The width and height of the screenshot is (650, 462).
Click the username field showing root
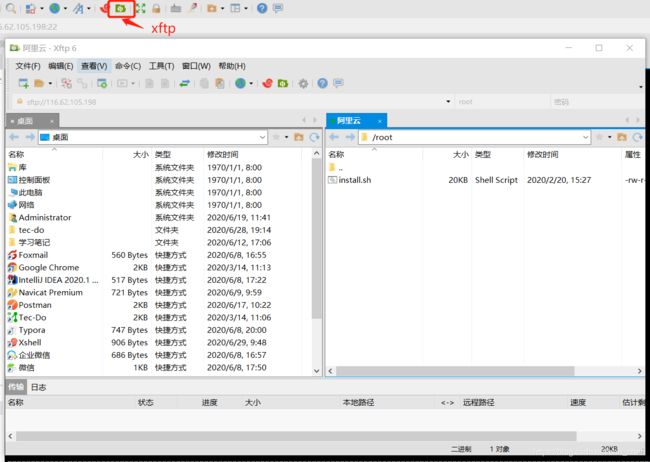point(502,102)
